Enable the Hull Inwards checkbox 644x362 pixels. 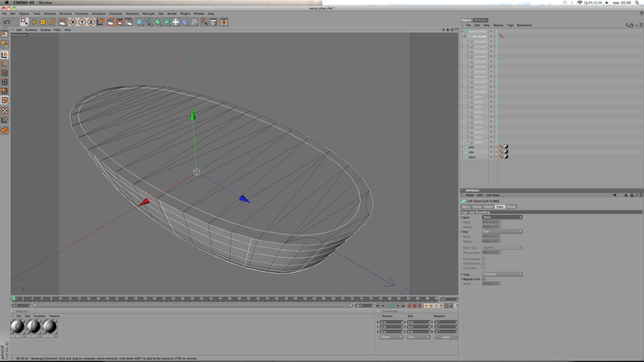coord(483,259)
